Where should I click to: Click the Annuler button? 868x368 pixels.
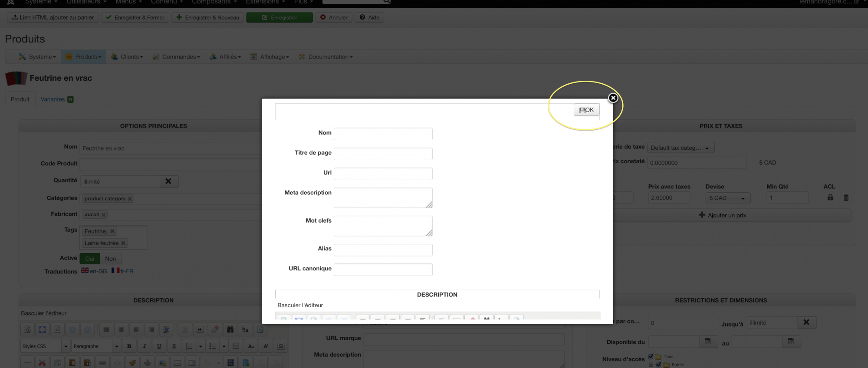coord(334,17)
